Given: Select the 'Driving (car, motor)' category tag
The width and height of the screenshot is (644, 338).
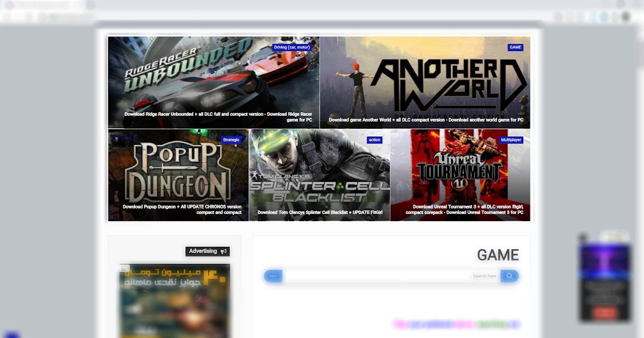Looking at the screenshot, I should [292, 47].
